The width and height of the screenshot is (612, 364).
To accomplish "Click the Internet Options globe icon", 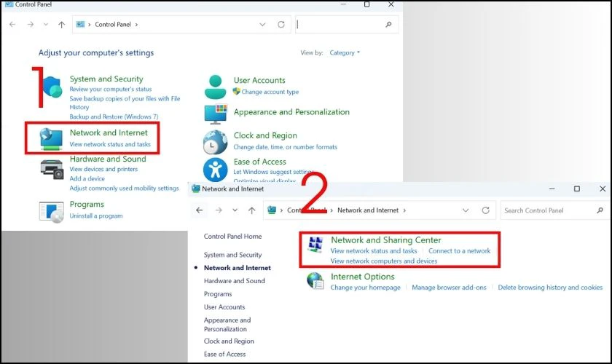I will [315, 281].
